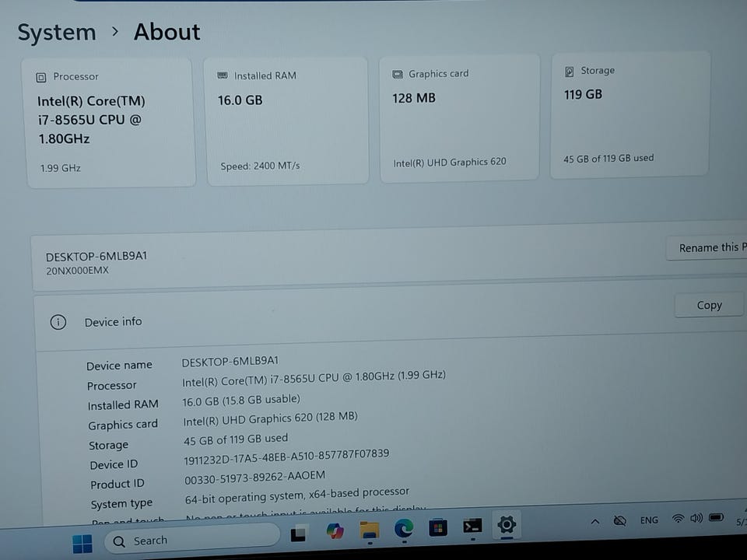Viewport: 747px width, 560px height.
Task: Click the taskbar Search box
Action: pos(192,540)
